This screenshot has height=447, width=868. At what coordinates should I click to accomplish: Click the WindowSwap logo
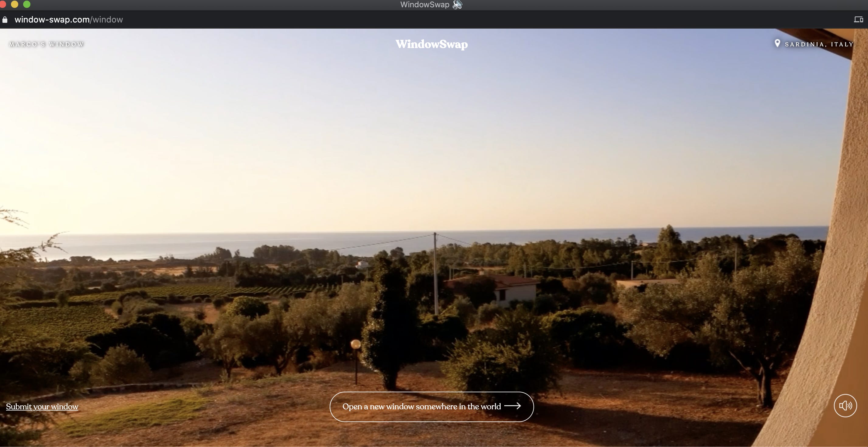[x=431, y=44]
